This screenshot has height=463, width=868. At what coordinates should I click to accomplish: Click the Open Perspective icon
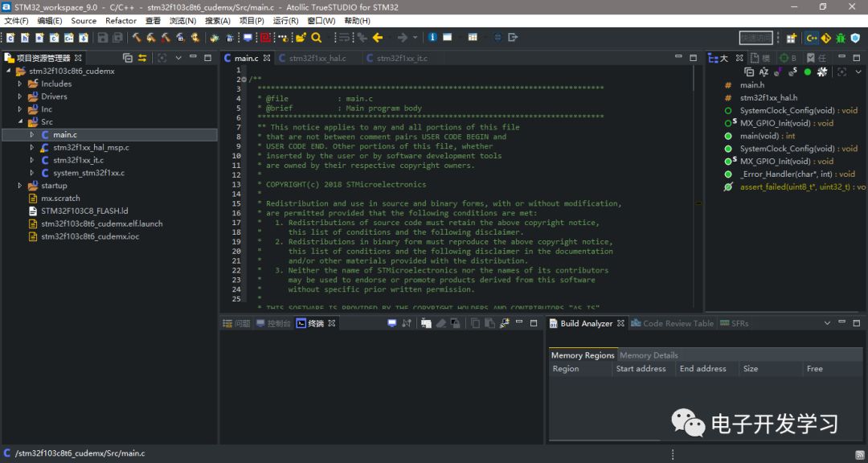792,38
